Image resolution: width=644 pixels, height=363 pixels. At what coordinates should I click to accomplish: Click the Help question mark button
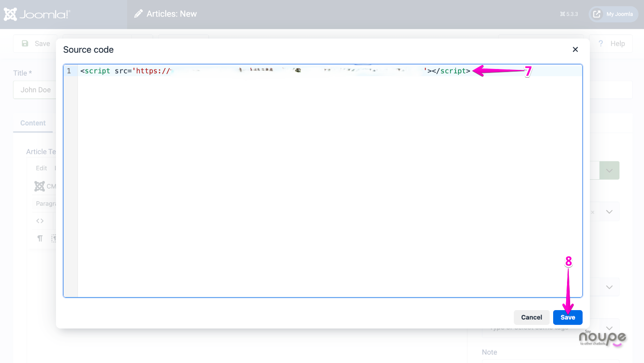click(x=611, y=43)
